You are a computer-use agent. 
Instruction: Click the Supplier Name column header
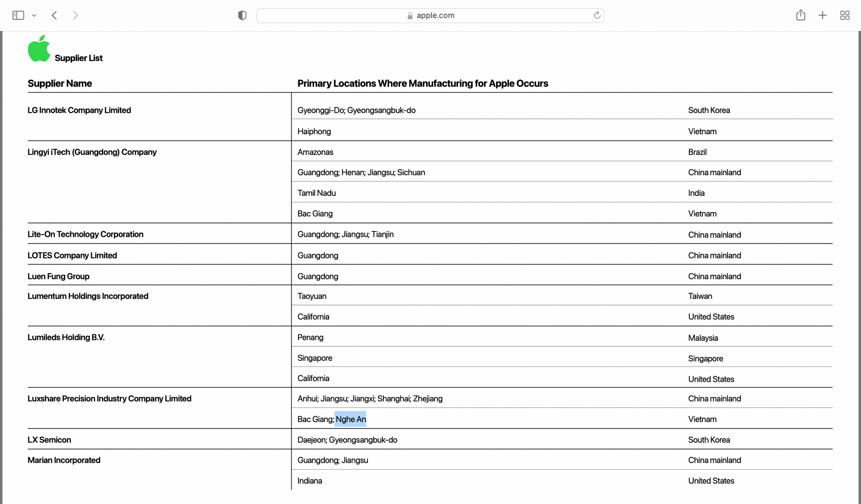click(60, 83)
